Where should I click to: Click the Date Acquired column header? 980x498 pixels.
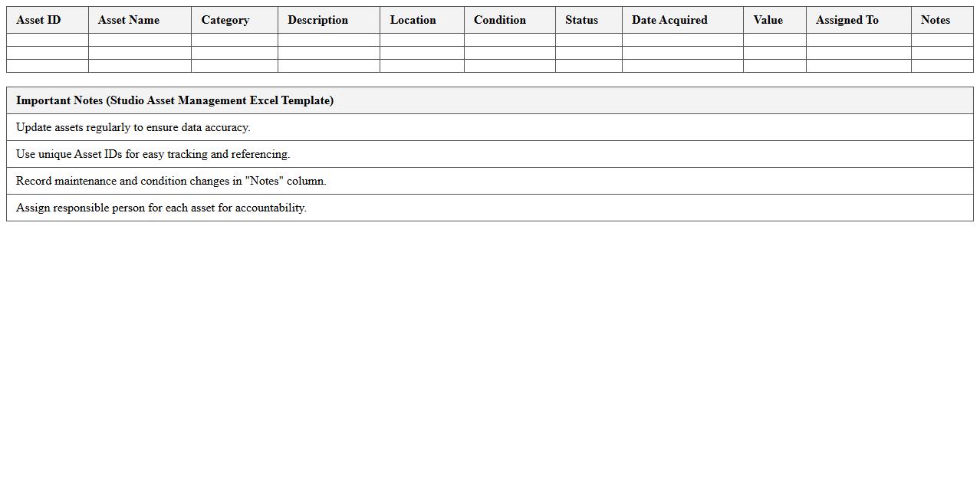pos(669,20)
